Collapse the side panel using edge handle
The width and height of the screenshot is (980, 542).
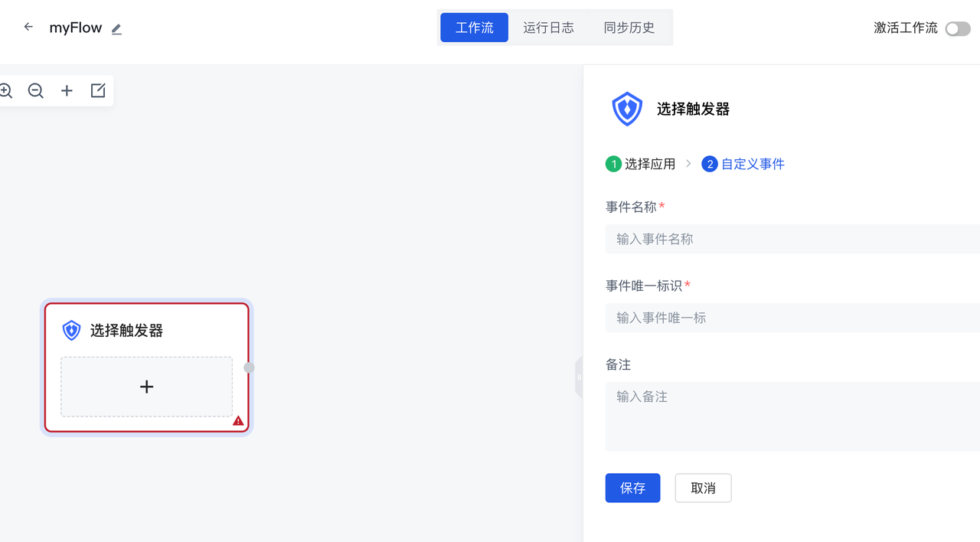[x=579, y=377]
